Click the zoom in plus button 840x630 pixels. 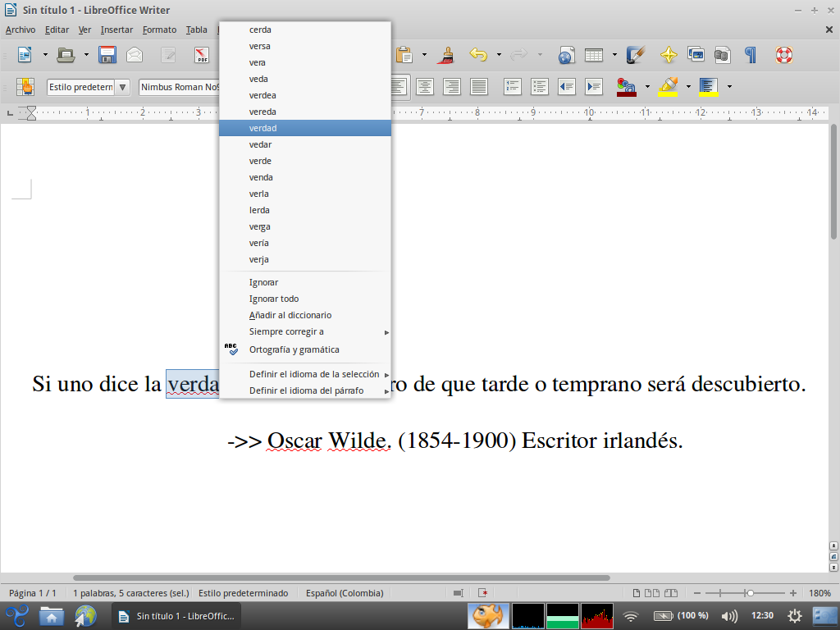pos(793,593)
